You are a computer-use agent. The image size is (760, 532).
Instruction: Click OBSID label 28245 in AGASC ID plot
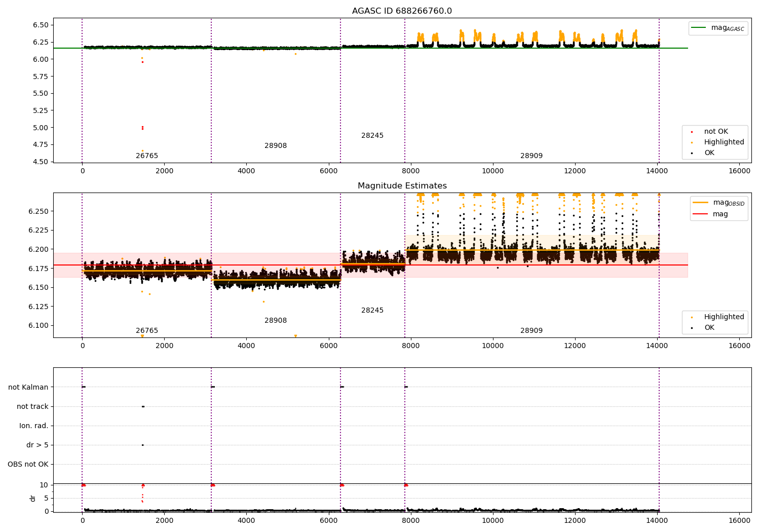(372, 136)
